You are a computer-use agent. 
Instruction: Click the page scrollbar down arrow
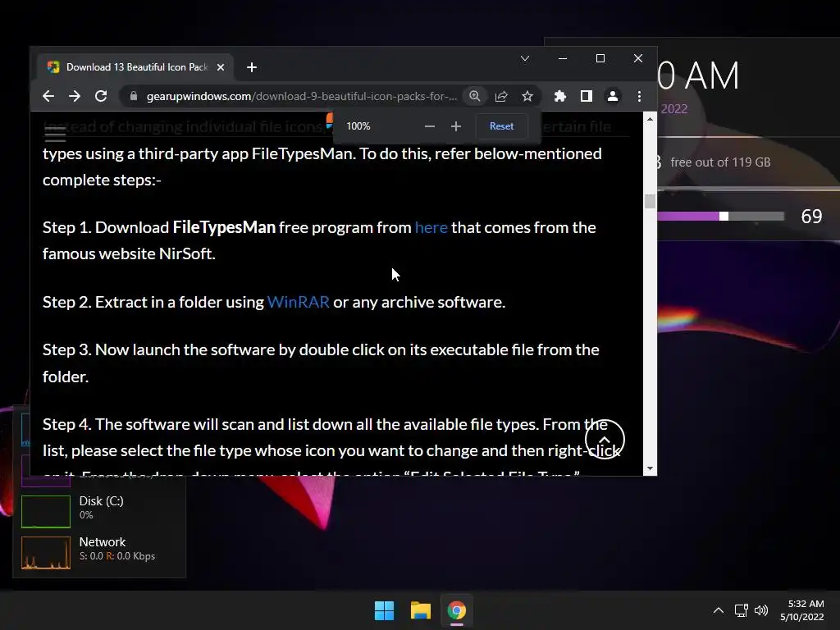[650, 468]
